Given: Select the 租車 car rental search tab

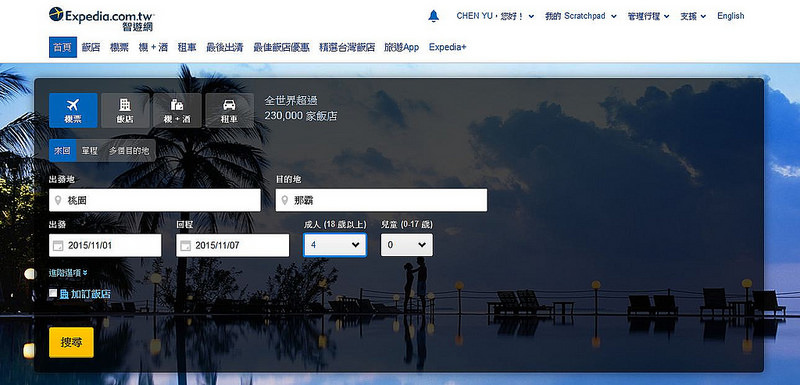Looking at the screenshot, I should click(x=229, y=110).
